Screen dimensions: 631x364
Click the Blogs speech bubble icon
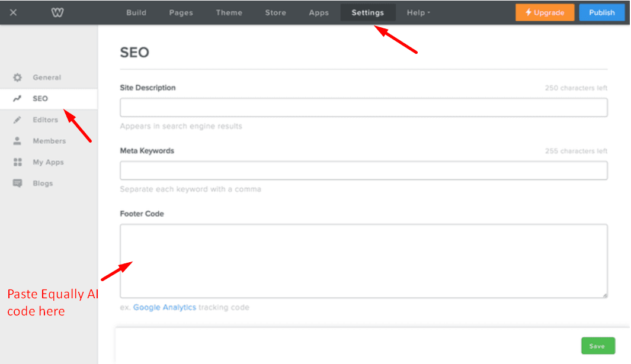[x=18, y=183]
